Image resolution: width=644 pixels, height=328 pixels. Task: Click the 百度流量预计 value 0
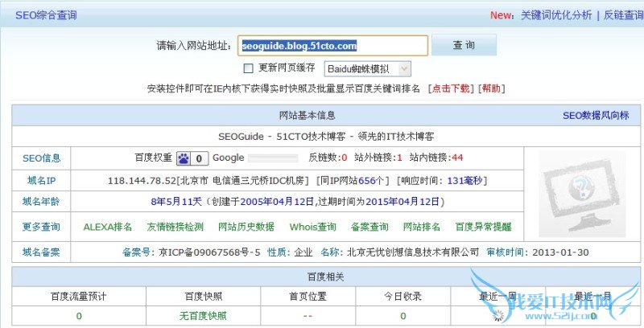(79, 316)
